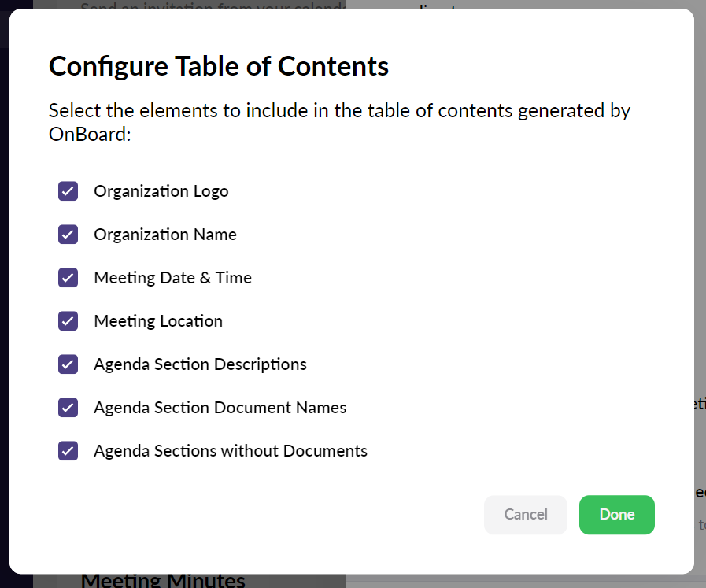706x588 pixels.
Task: Uncheck Agenda Sections without Documents
Action: point(68,450)
